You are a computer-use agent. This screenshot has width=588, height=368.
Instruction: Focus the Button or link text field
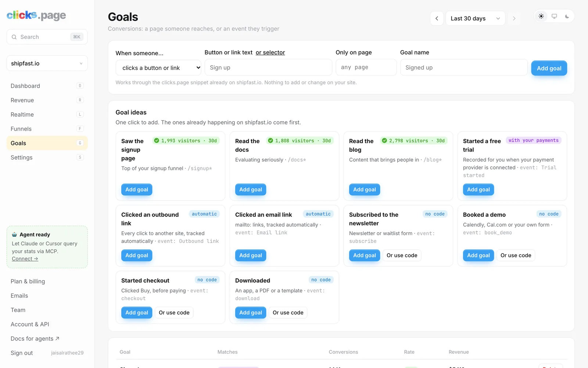pyautogui.click(x=268, y=67)
